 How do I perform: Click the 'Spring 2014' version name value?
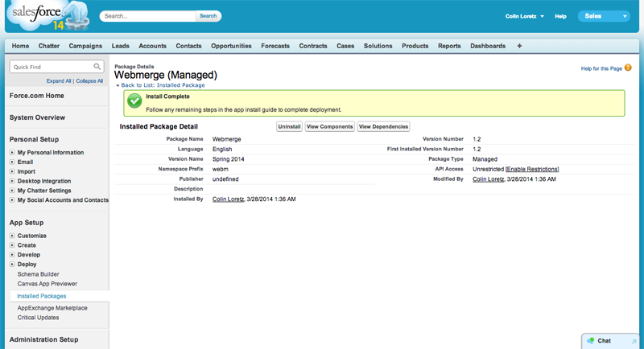click(x=228, y=159)
